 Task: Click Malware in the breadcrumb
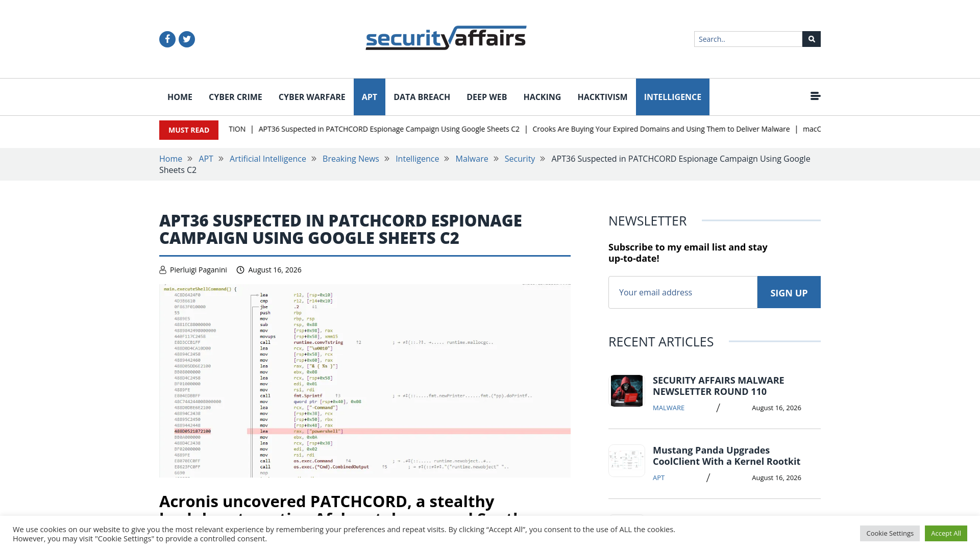[x=472, y=159]
